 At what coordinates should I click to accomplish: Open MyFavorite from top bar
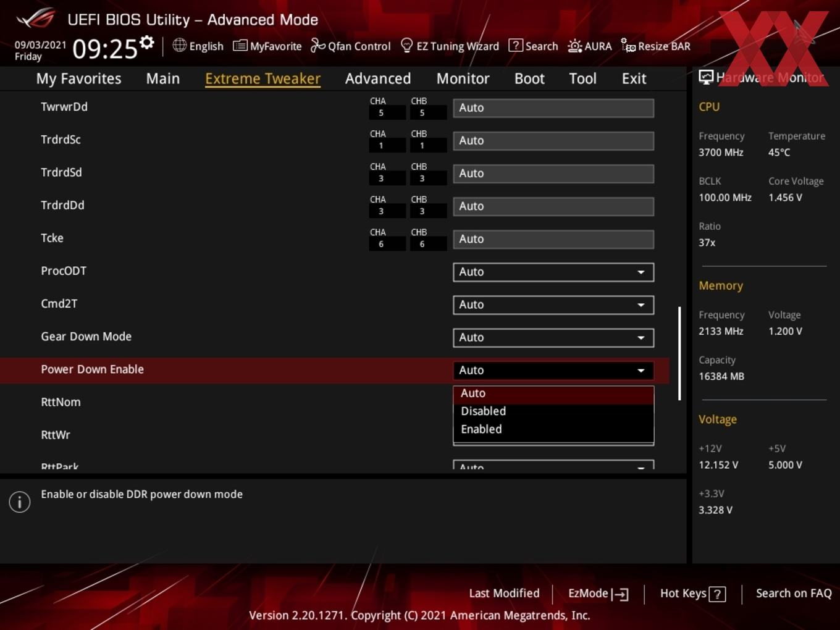click(x=267, y=46)
